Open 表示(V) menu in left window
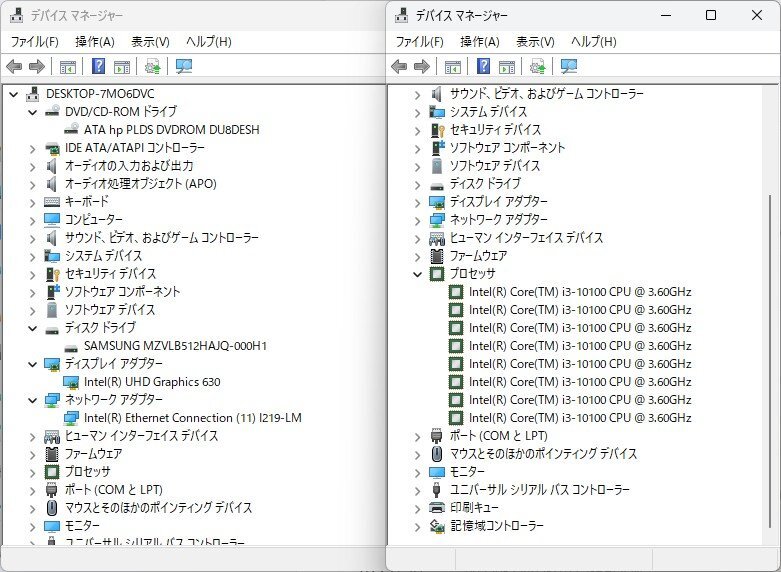 point(150,42)
